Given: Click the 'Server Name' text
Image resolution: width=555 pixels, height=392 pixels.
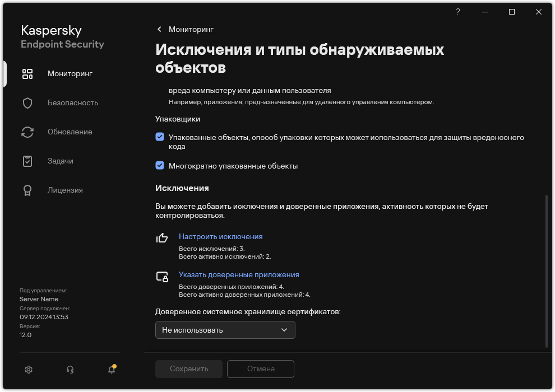Looking at the screenshot, I should (x=39, y=300).
